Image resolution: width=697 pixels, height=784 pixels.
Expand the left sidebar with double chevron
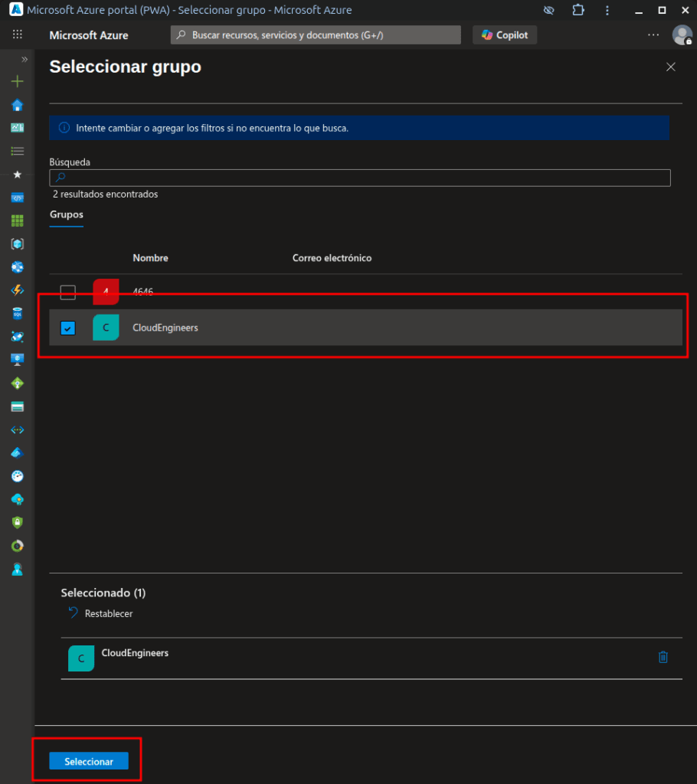click(25, 59)
